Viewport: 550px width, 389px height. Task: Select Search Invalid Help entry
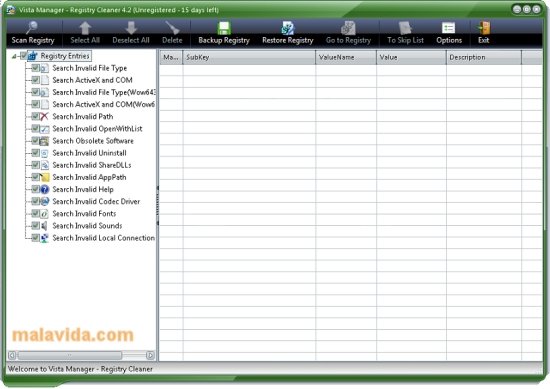point(83,189)
